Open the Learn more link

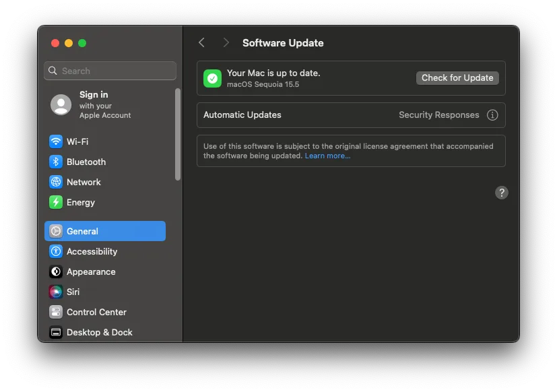(x=327, y=155)
